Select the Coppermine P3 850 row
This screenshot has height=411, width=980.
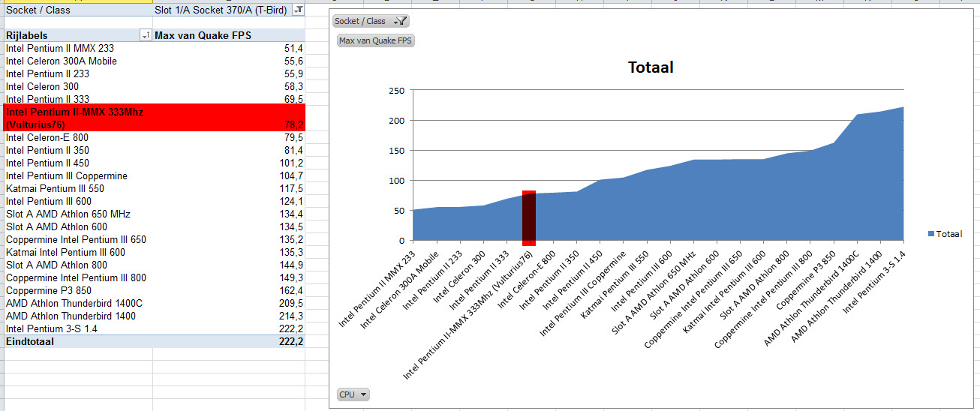(x=154, y=290)
